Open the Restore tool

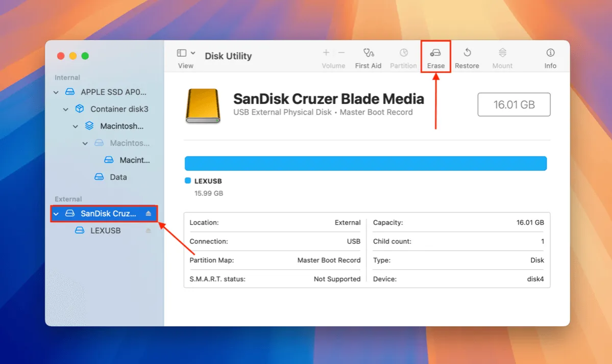click(x=467, y=53)
